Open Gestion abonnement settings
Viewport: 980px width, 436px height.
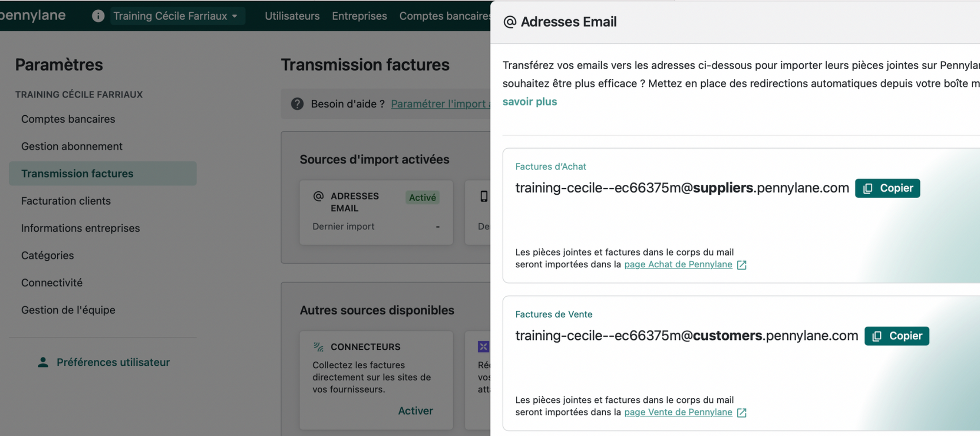coord(72,147)
